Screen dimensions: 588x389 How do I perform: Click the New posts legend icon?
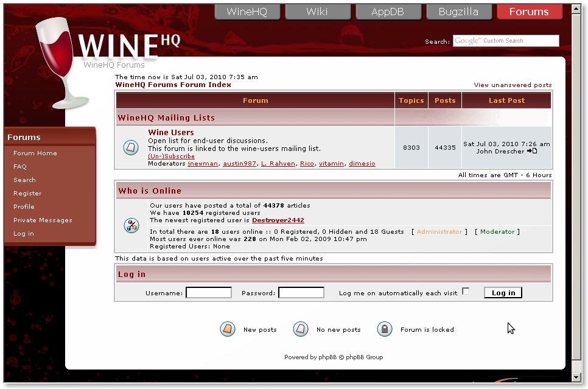tap(228, 329)
